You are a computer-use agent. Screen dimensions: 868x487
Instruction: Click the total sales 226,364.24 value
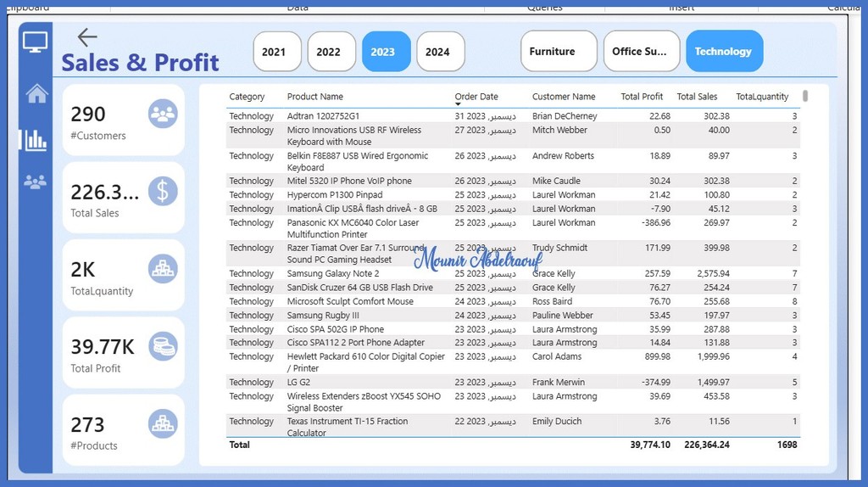point(706,445)
